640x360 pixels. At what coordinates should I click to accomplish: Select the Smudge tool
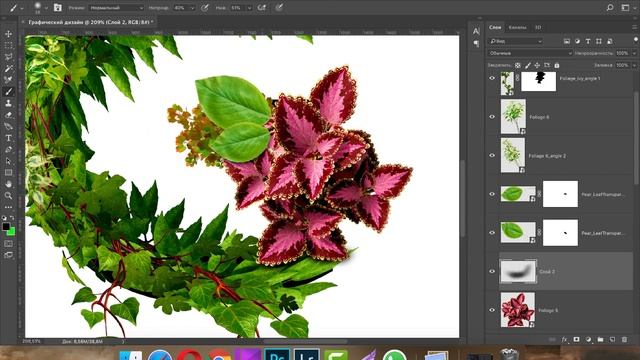point(8,126)
